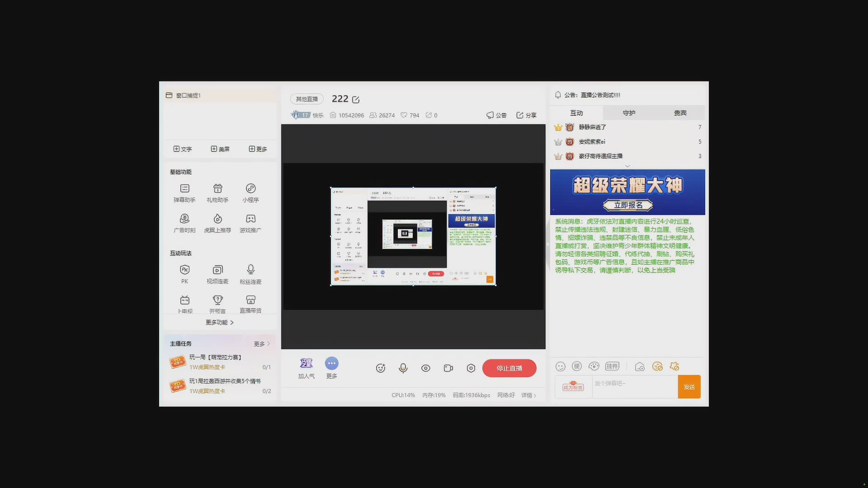Share the stream via 分享
This screenshot has width=868, height=488.
pos(526,115)
